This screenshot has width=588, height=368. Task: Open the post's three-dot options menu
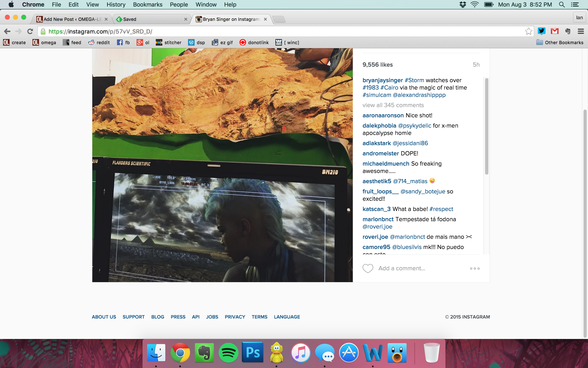tap(475, 268)
